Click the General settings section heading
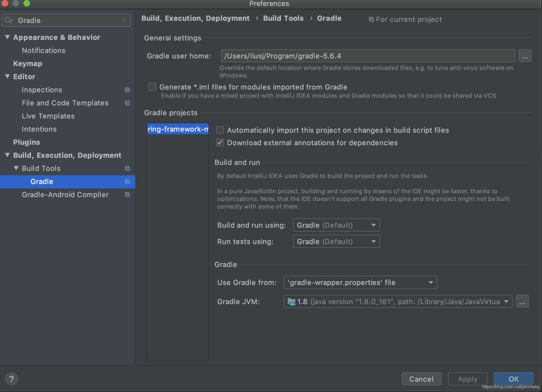Viewport: 542px width, 392px height. coord(173,38)
